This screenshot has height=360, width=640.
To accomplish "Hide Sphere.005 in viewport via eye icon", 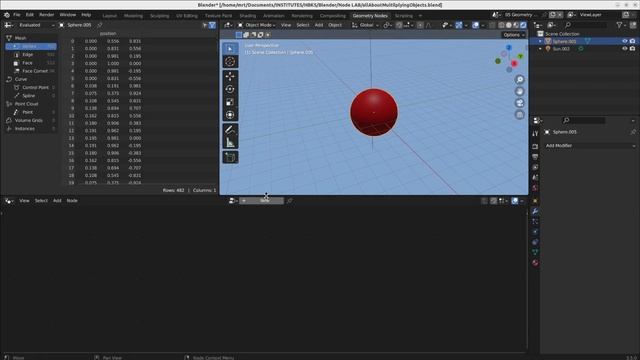I will pos(624,41).
